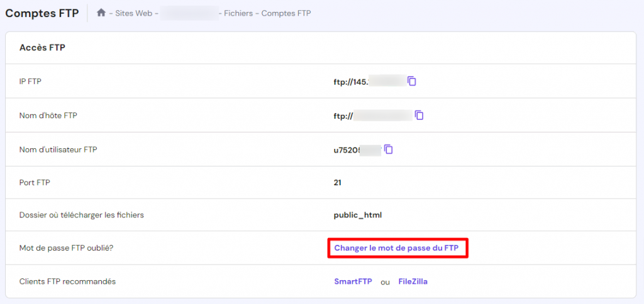The image size is (644, 304).
Task: Click the Comptes FTP page title
Action: click(42, 13)
